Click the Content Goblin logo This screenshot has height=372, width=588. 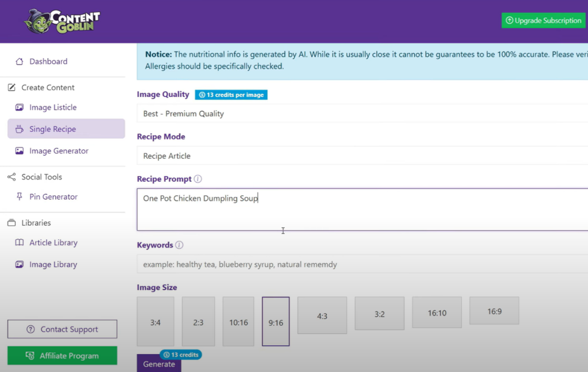pyautogui.click(x=62, y=21)
